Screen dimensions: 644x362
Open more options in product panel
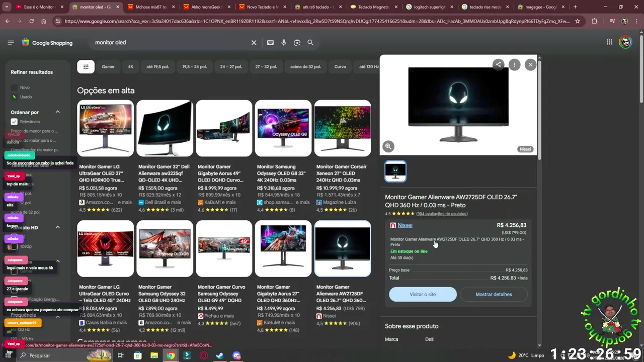[x=514, y=64]
